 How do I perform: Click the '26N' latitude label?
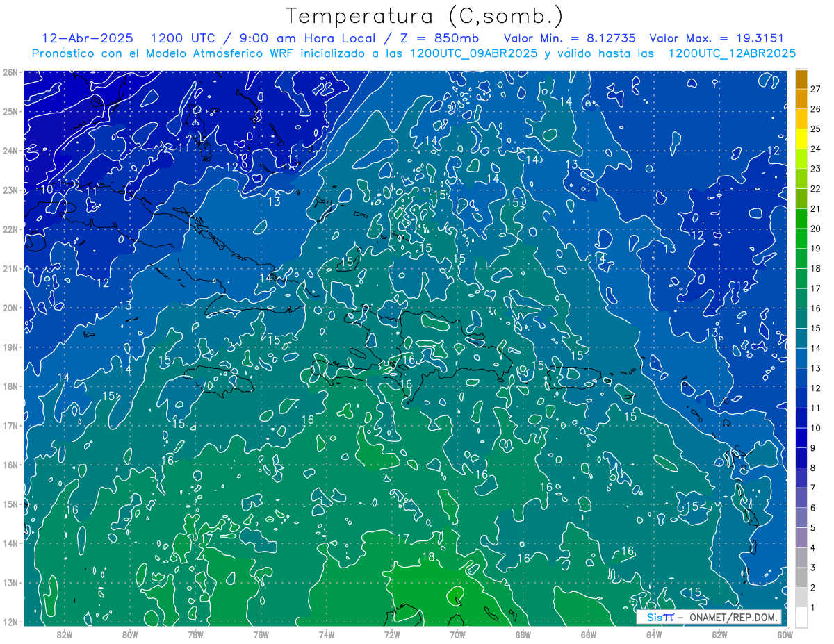10,72
